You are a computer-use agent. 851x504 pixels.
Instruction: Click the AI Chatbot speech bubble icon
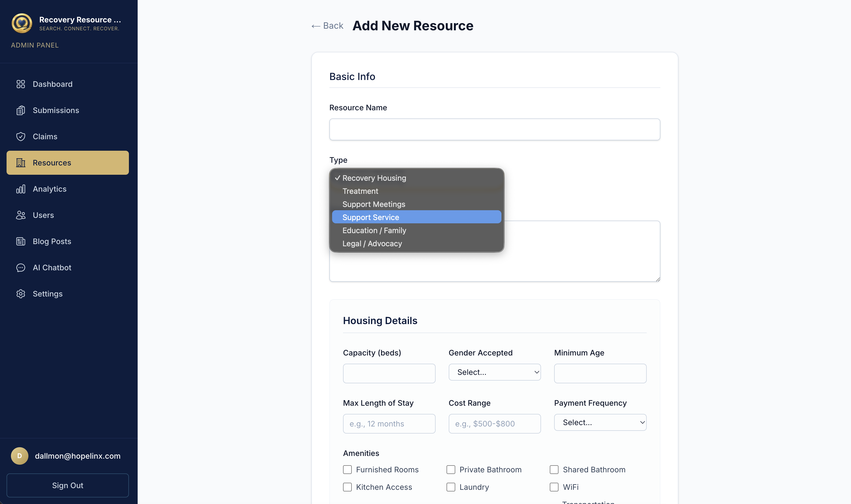point(21,268)
